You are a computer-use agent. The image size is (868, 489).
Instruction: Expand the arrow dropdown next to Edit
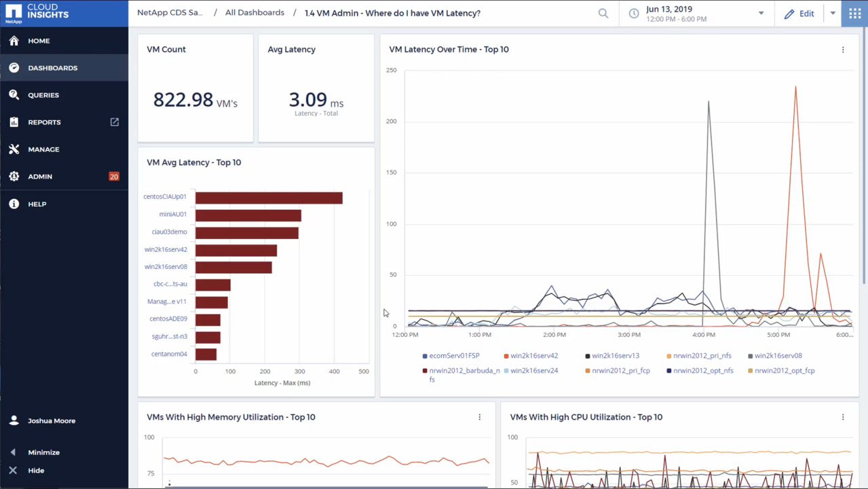coord(833,14)
